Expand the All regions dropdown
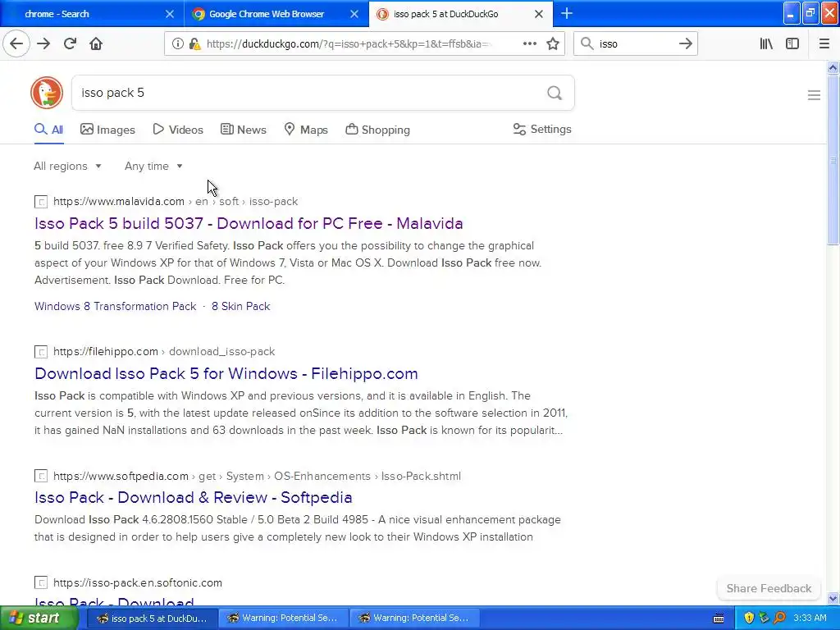Screen dimensions: 840x630 click(67, 166)
